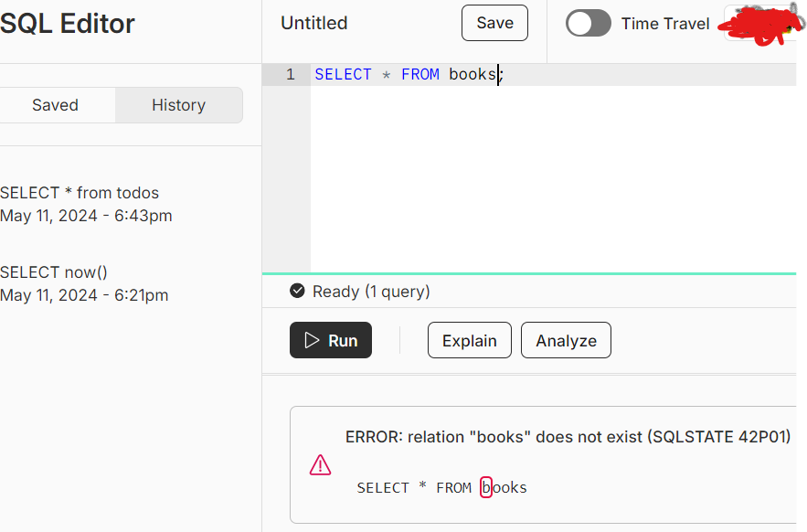
Task: Open the History tab
Action: tap(178, 105)
